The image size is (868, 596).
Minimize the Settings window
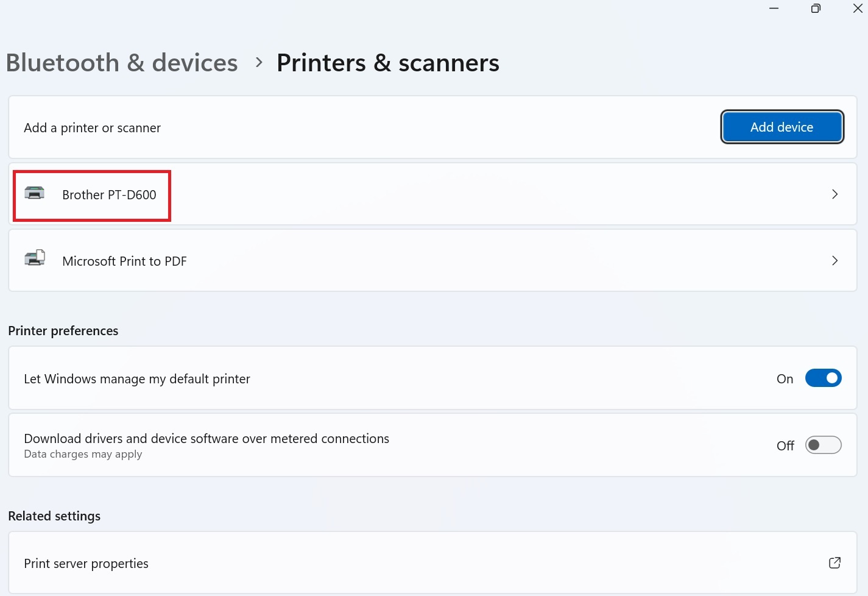(x=774, y=9)
